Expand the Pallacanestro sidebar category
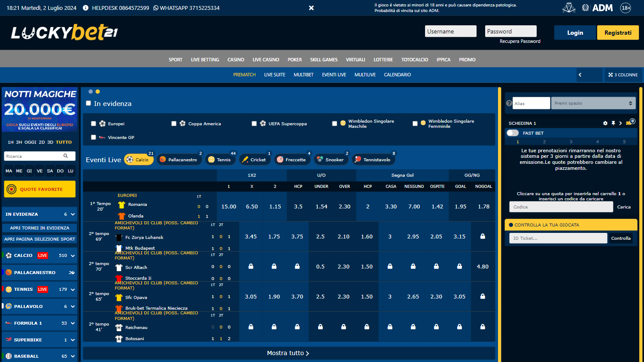This screenshot has width=644, height=362. 39,272
